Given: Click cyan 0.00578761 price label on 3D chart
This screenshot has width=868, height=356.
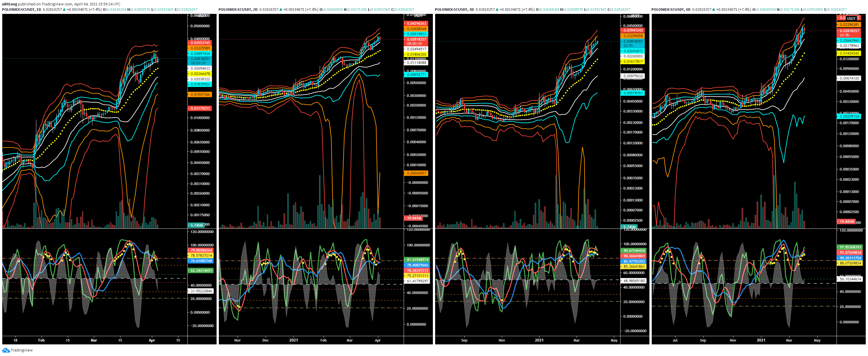Looking at the screenshot, I should tap(632, 93).
